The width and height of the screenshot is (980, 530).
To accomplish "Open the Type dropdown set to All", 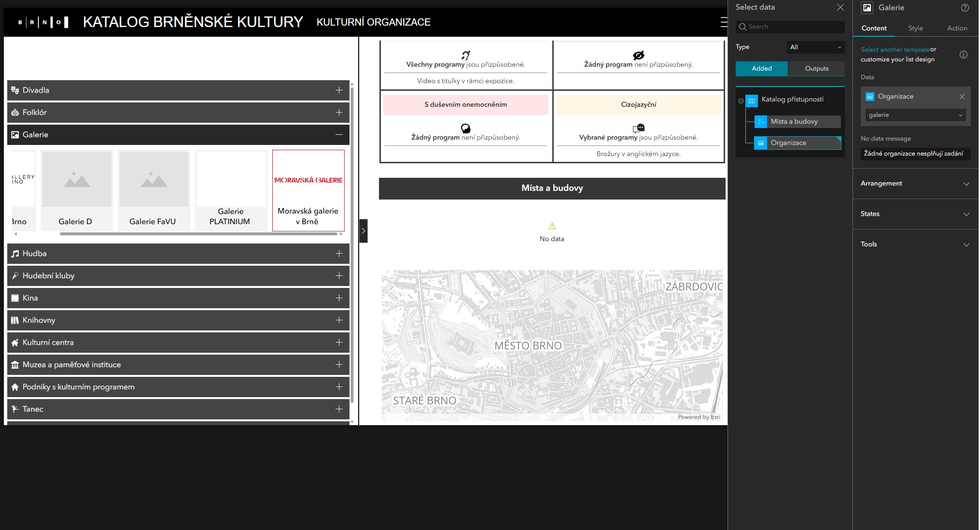I will (x=815, y=47).
